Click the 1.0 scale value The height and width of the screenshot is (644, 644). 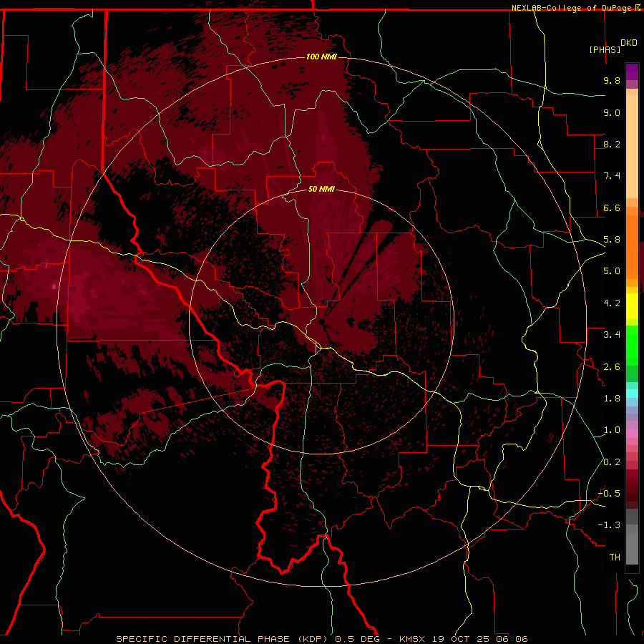(x=612, y=430)
